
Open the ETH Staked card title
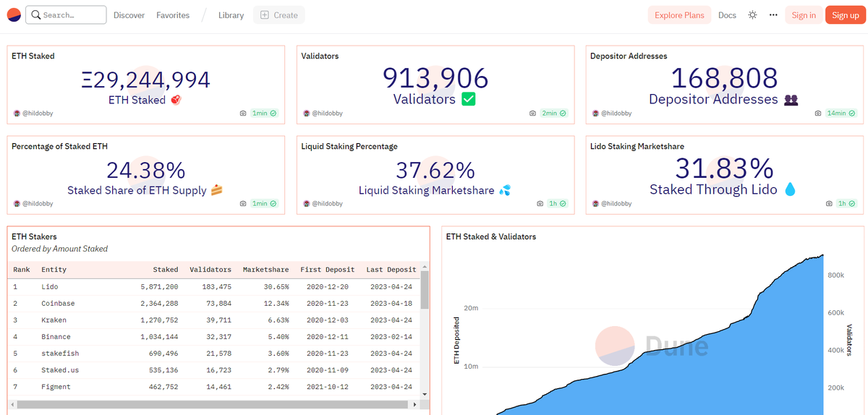point(33,56)
